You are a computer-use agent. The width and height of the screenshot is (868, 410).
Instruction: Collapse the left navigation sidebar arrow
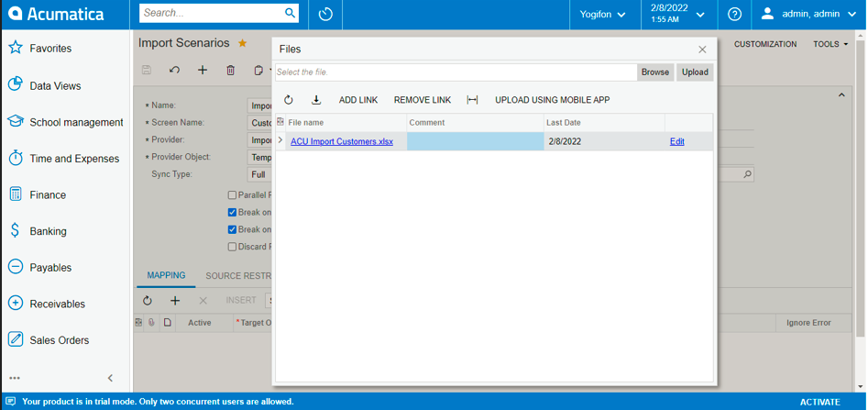pyautogui.click(x=110, y=378)
